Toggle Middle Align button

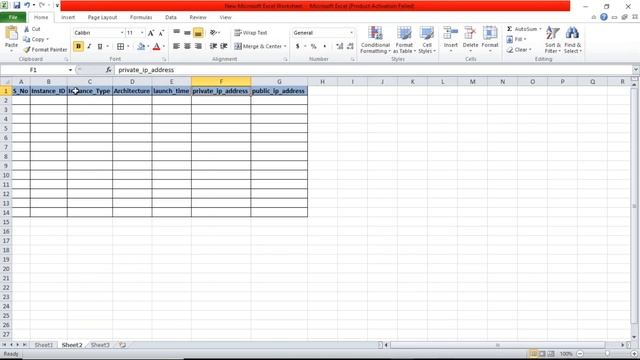pos(187,33)
